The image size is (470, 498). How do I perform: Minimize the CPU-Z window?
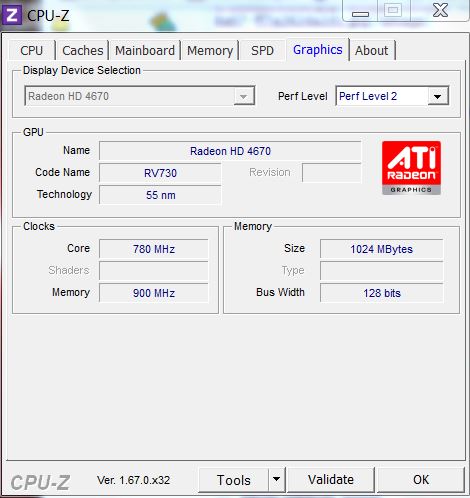[360, 12]
